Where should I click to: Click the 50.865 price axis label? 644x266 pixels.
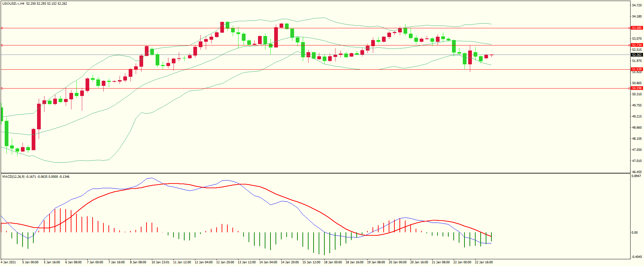click(x=637, y=83)
